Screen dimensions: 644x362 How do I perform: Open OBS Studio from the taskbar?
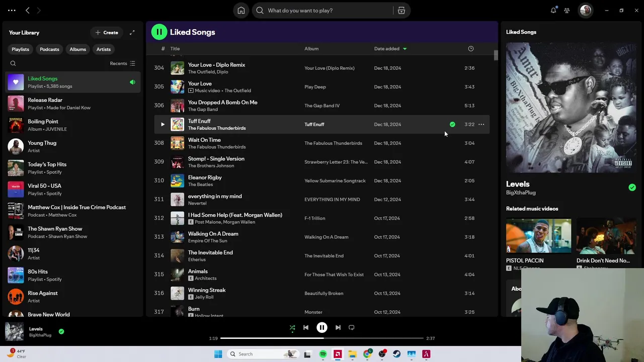pos(382,354)
